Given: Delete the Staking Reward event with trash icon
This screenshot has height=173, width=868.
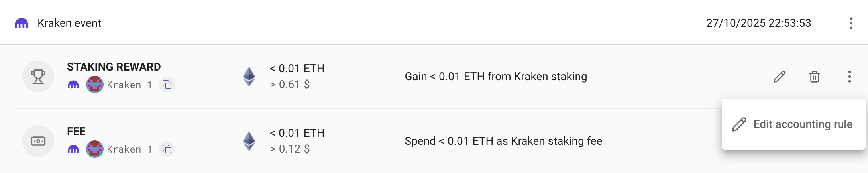Looking at the screenshot, I should point(814,77).
